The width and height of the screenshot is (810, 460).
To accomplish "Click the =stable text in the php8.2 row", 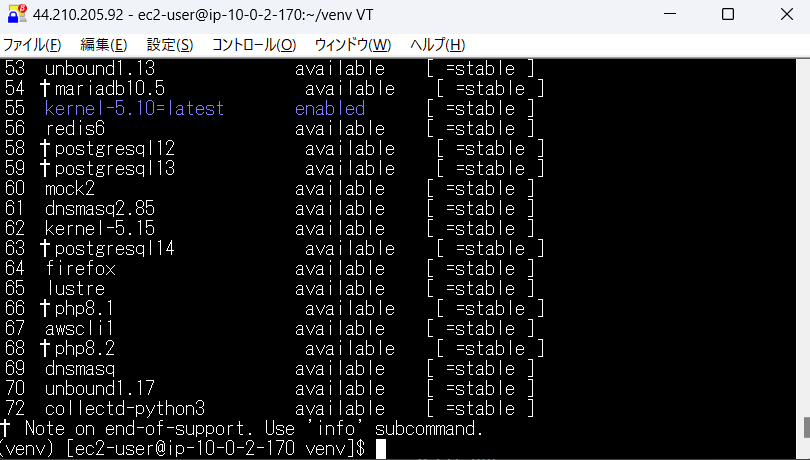I will point(490,349).
